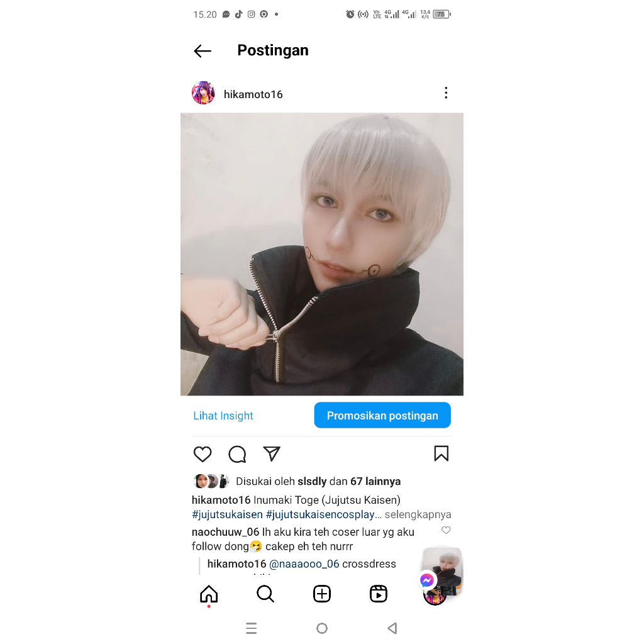Open the create new post plus icon
This screenshot has width=644, height=644.
tap(321, 594)
